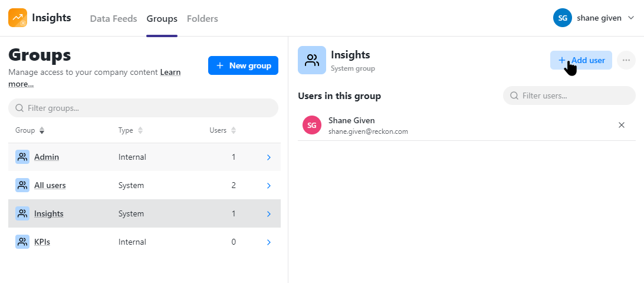
Task: Sort the list by Type column
Action: (130, 131)
